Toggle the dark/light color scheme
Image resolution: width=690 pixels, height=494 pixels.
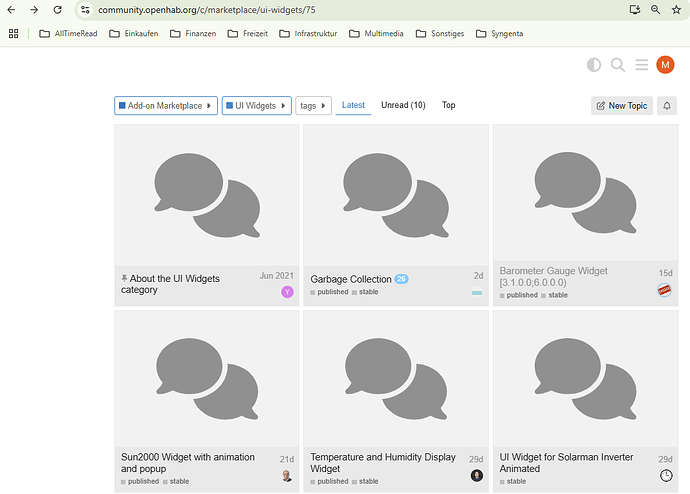coord(594,65)
